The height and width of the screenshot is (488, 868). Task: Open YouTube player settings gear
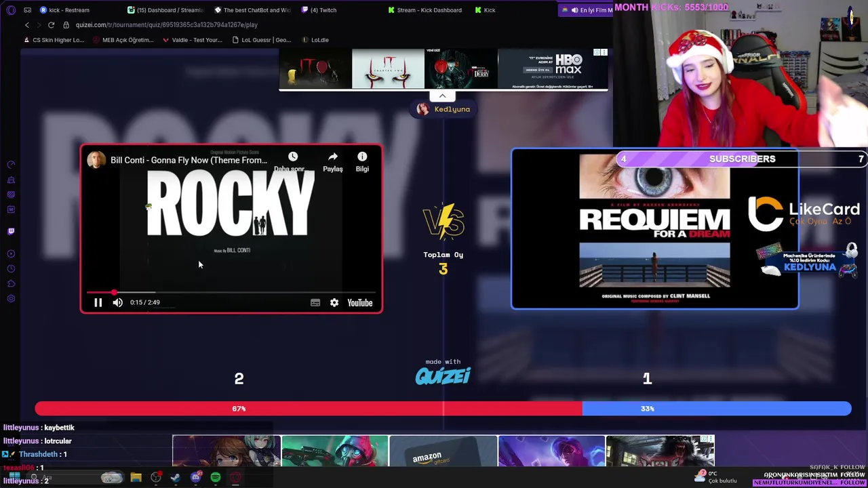point(334,303)
